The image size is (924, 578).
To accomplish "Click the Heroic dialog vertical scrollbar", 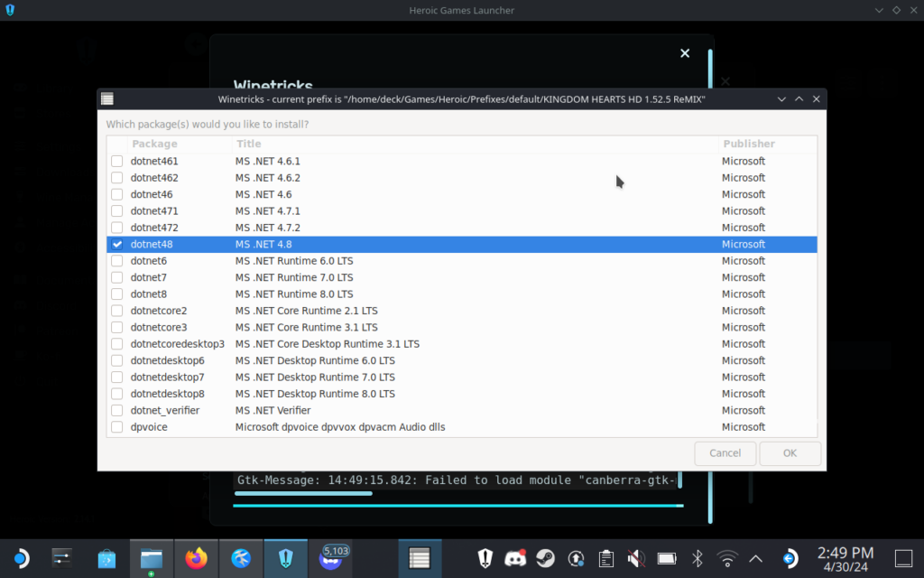I will point(710,286).
